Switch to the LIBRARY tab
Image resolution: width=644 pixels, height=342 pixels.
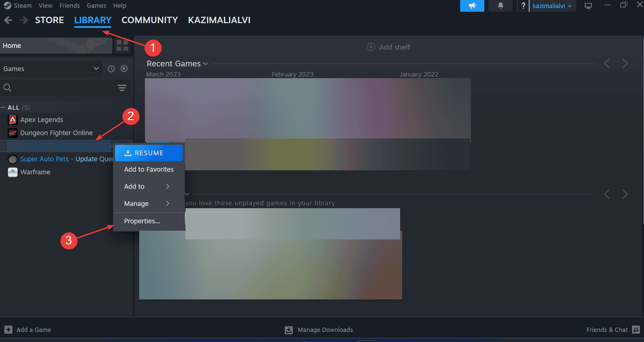pos(93,20)
